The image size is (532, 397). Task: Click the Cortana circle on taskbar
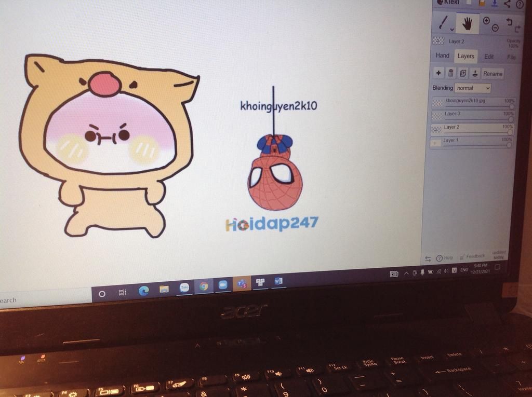[102, 294]
